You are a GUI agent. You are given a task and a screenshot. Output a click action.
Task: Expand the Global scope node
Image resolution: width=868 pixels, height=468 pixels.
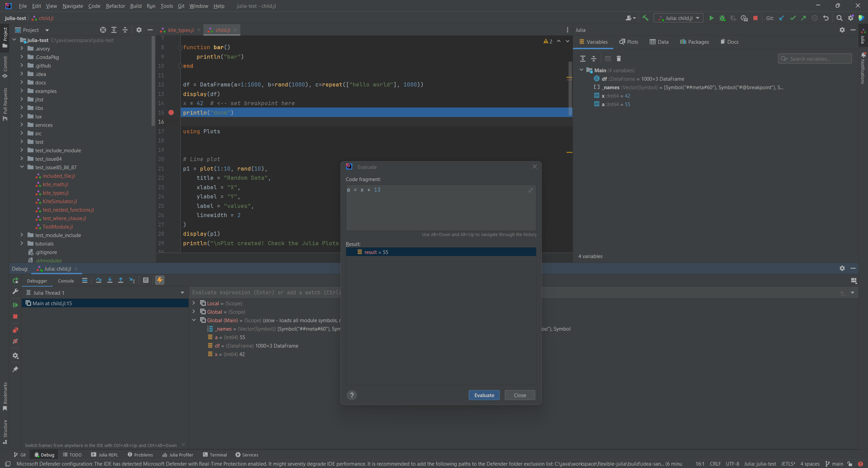(194, 312)
